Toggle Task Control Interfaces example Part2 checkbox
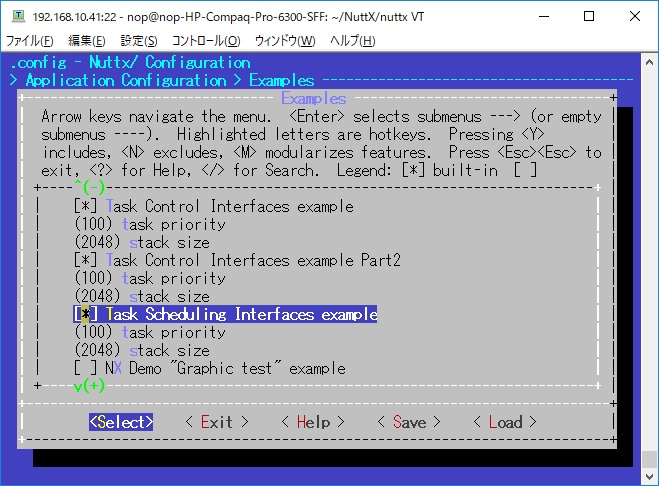This screenshot has width=659, height=486. (x=85, y=260)
